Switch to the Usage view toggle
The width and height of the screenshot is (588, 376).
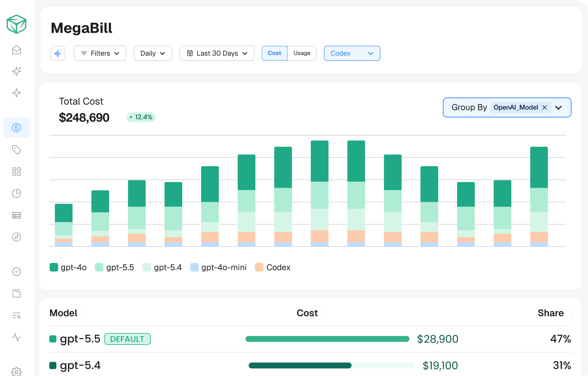point(302,53)
